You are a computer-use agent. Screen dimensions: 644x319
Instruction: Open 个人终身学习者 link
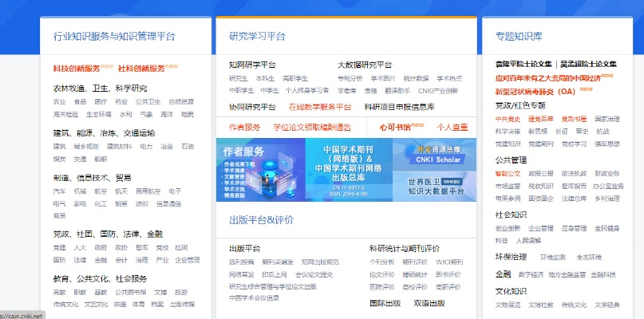pyautogui.click(x=307, y=90)
